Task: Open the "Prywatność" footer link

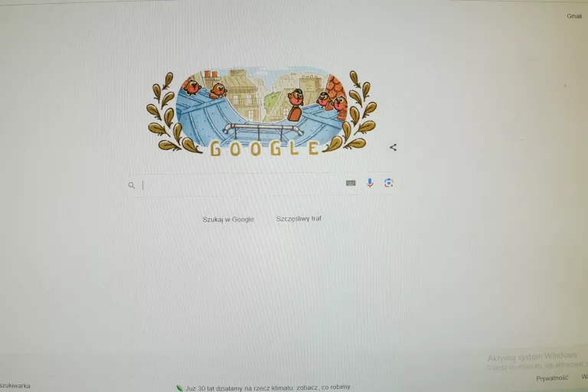Action: point(552,378)
